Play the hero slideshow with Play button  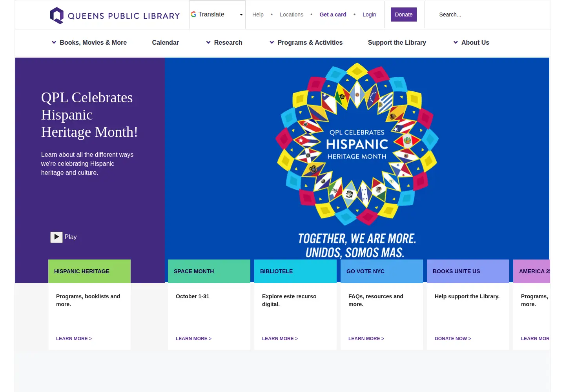[56, 237]
